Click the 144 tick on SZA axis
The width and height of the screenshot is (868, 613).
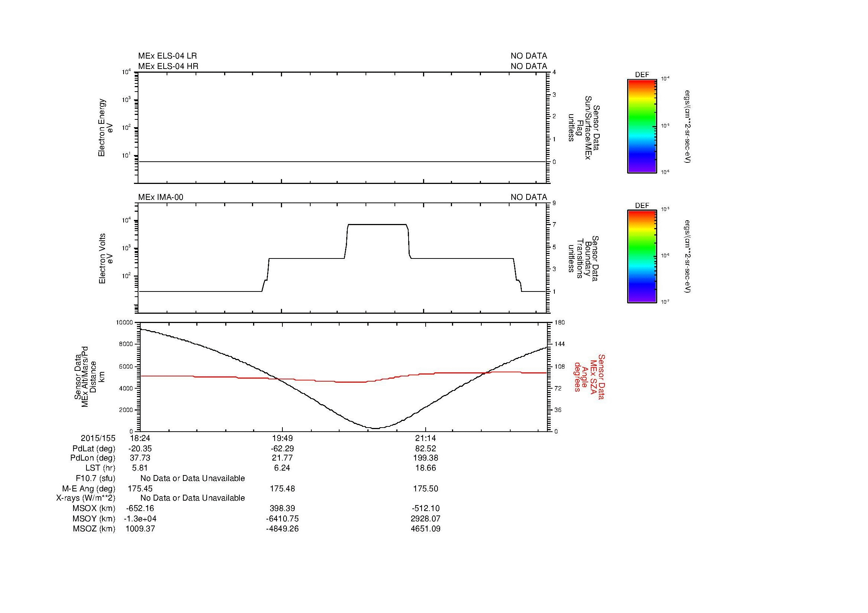[x=559, y=344]
